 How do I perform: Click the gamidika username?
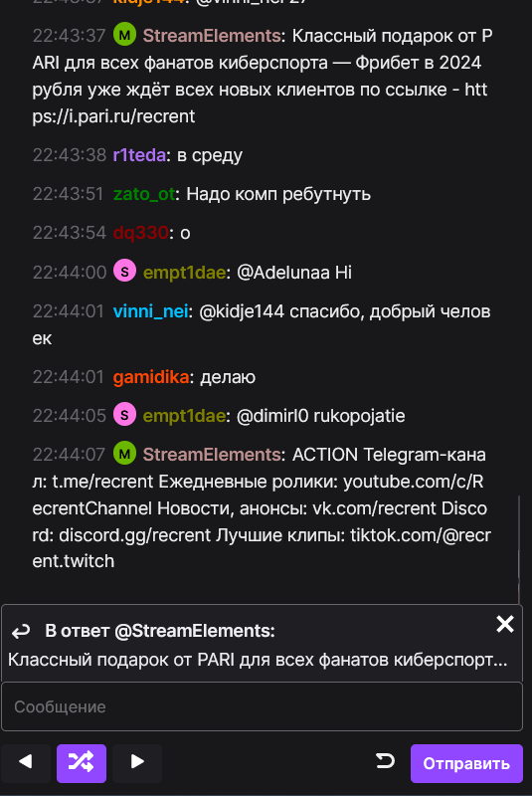(151, 377)
